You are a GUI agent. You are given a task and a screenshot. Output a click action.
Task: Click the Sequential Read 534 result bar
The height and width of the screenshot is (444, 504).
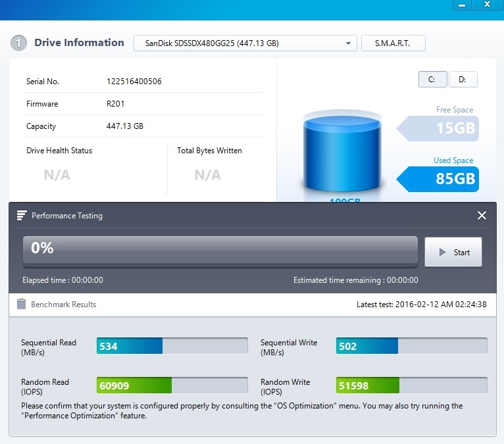(x=172, y=346)
